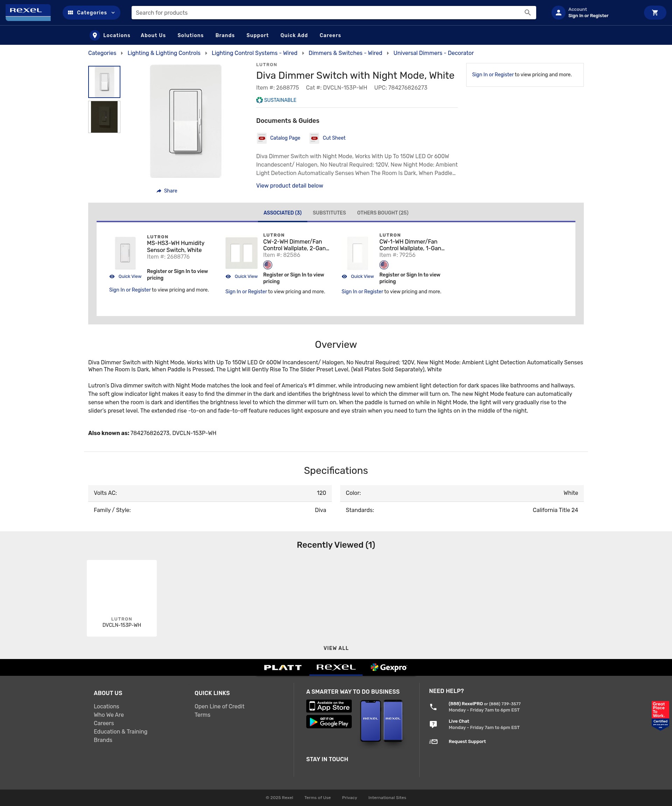Image resolution: width=672 pixels, height=806 pixels.
Task: Open Privacy footer link
Action: [349, 797]
